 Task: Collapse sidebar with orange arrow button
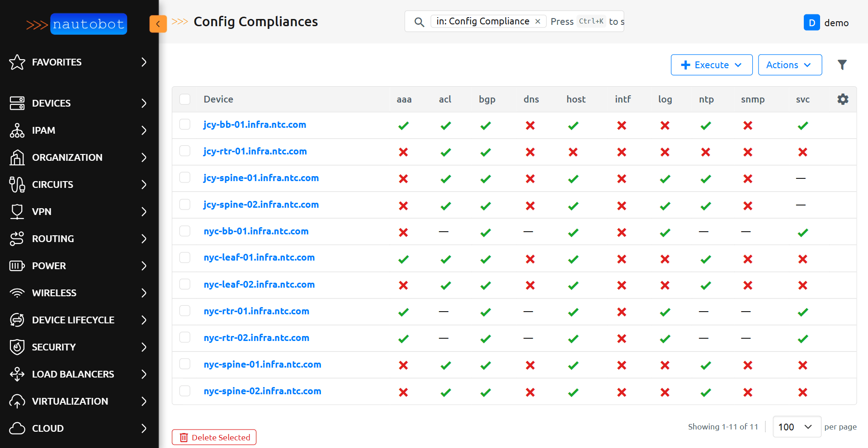coord(158,24)
